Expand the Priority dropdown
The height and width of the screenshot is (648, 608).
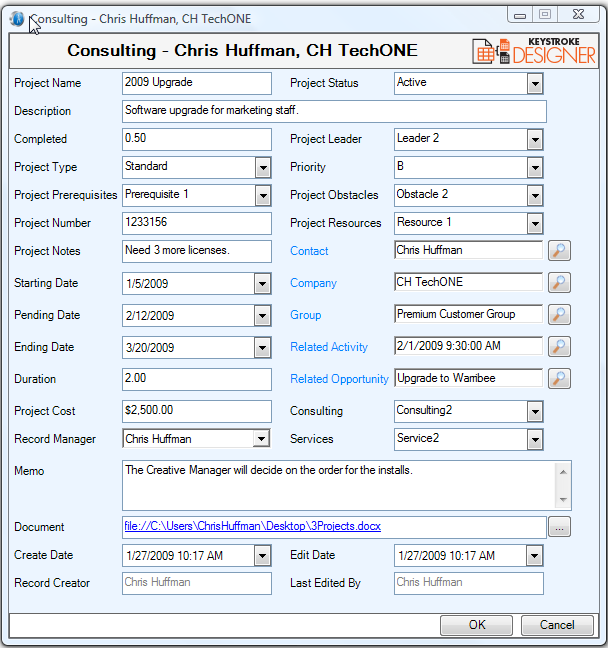[x=535, y=168]
